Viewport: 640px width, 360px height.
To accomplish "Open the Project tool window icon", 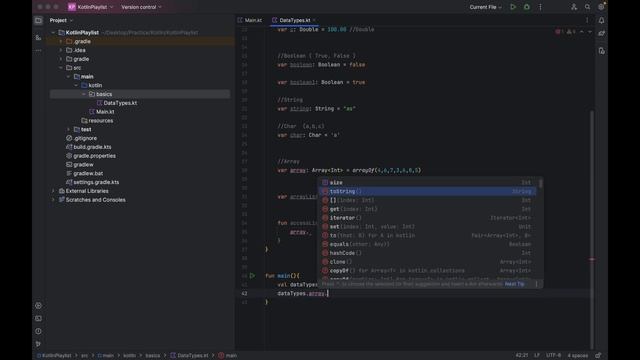I will [38, 20].
